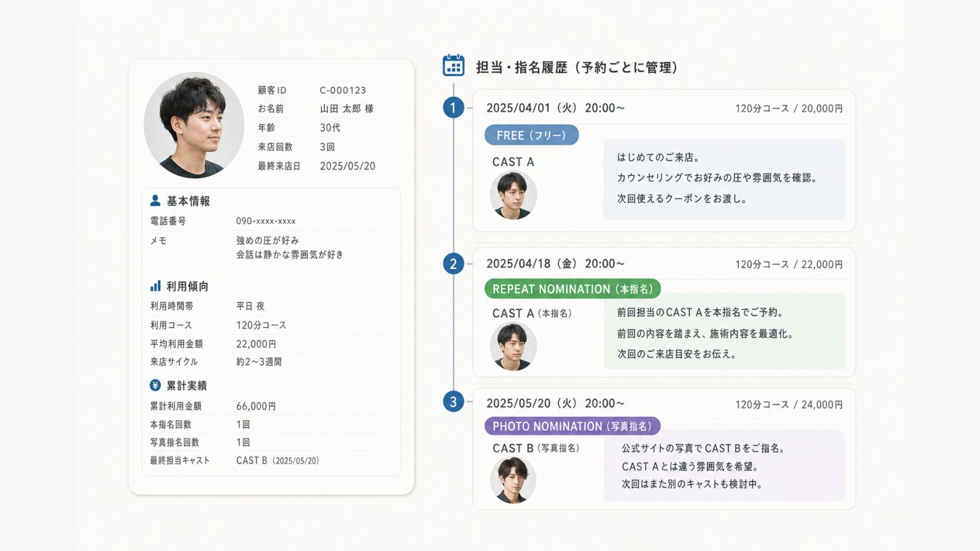Click the note 次回はまた別のキャストも検討中。
This screenshot has width=980, height=551.
point(693,484)
